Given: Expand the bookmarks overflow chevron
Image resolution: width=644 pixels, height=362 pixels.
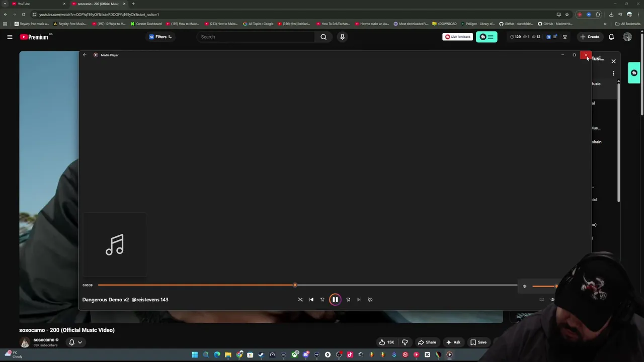Looking at the screenshot, I should (x=605, y=24).
